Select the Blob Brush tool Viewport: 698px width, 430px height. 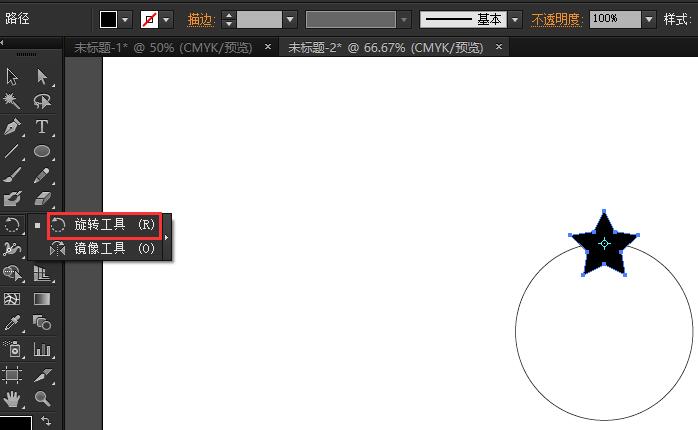coord(12,199)
